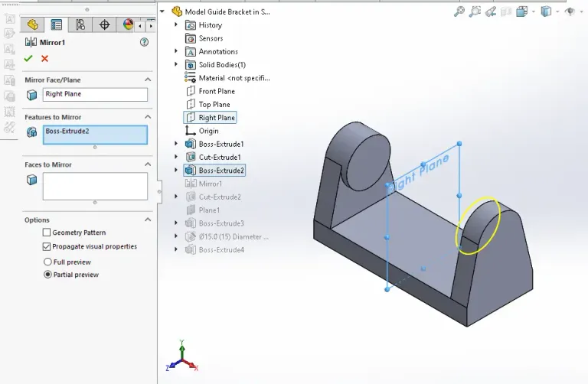This screenshot has height=384, width=588.
Task: Collapse the Faces to Mirror section
Action: click(148, 164)
